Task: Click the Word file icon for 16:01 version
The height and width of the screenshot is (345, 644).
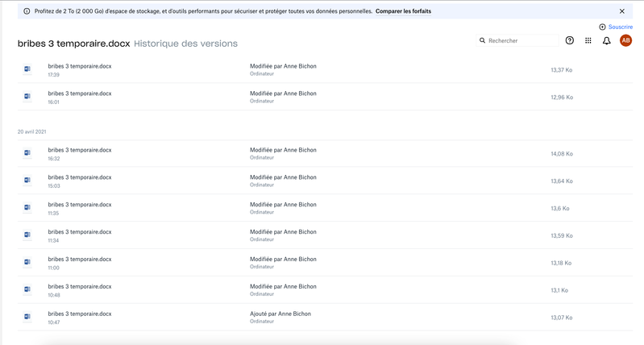Action: [27, 97]
